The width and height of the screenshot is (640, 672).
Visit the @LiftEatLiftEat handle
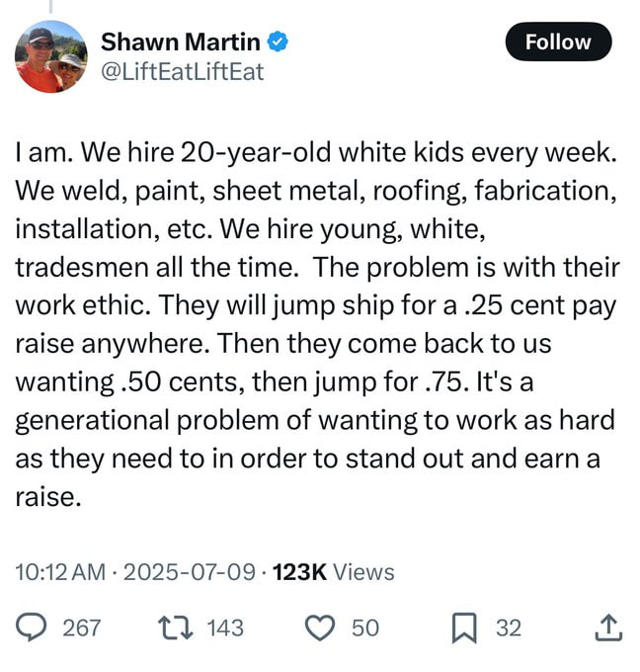click(x=183, y=71)
